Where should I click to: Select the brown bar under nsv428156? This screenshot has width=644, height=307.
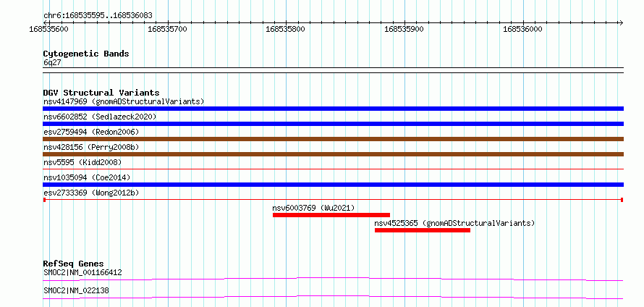click(x=333, y=154)
